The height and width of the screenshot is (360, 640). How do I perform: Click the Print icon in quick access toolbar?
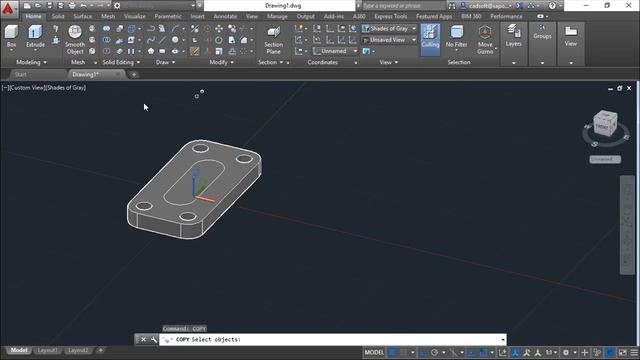tap(72, 6)
